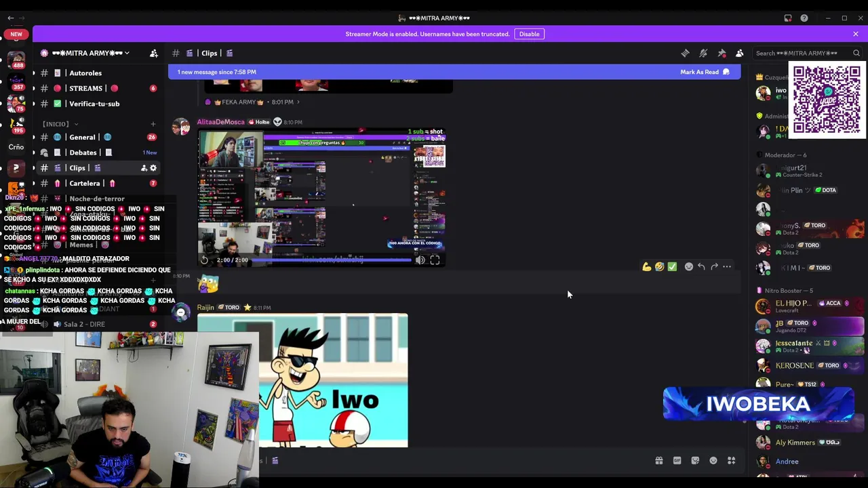
Task: Enter fullscreen on video clip
Action: point(435,260)
